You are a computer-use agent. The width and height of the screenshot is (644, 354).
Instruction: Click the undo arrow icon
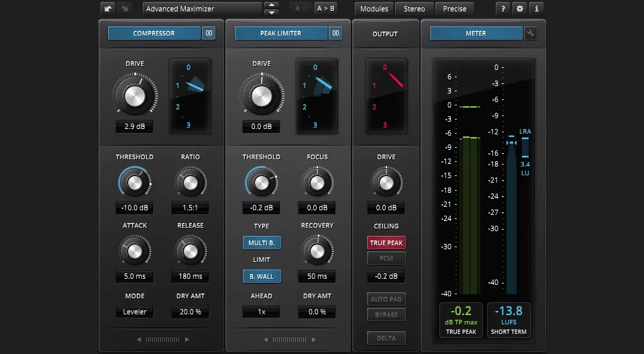[x=108, y=9]
